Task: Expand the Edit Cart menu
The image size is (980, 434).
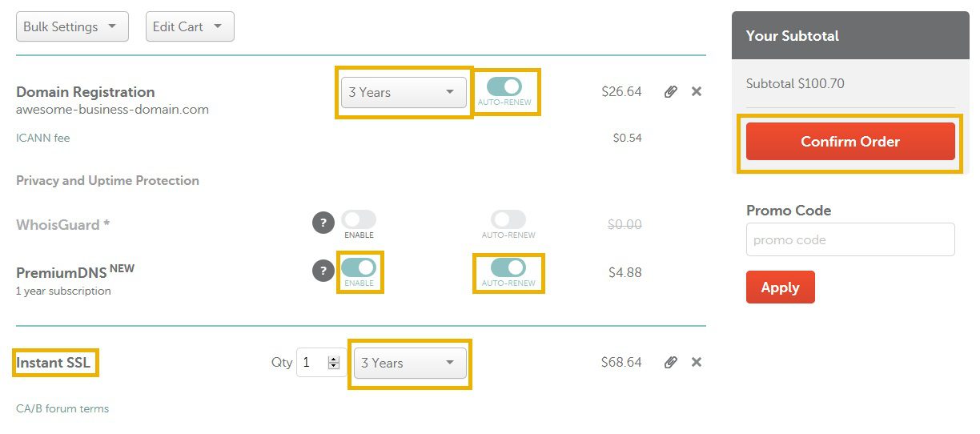Action: click(190, 26)
